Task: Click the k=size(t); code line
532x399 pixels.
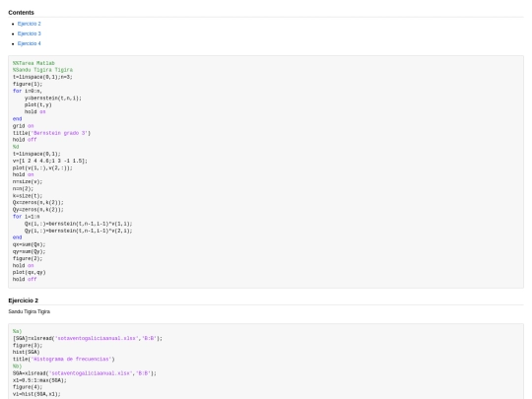Action: pos(28,196)
